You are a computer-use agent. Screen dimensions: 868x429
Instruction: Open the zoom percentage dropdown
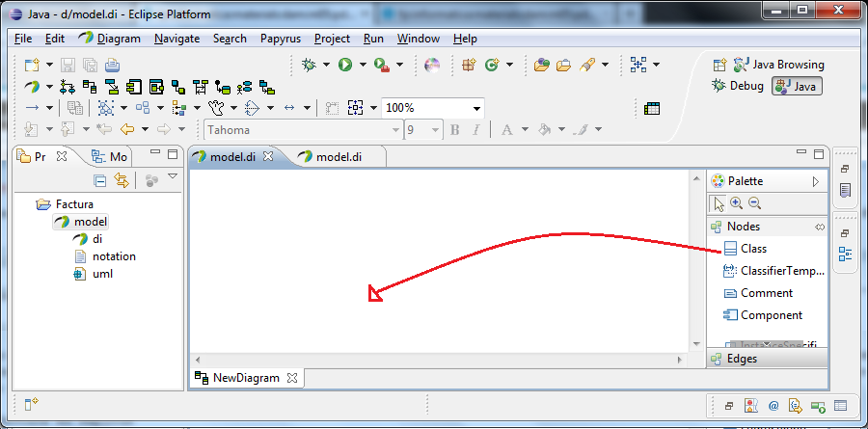476,108
